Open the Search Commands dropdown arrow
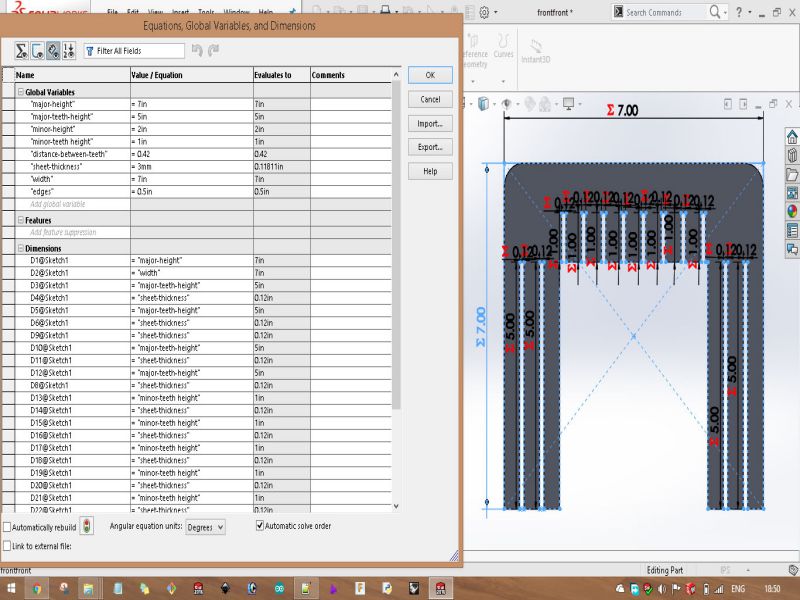Screen dimensions: 800x600 click(725, 12)
